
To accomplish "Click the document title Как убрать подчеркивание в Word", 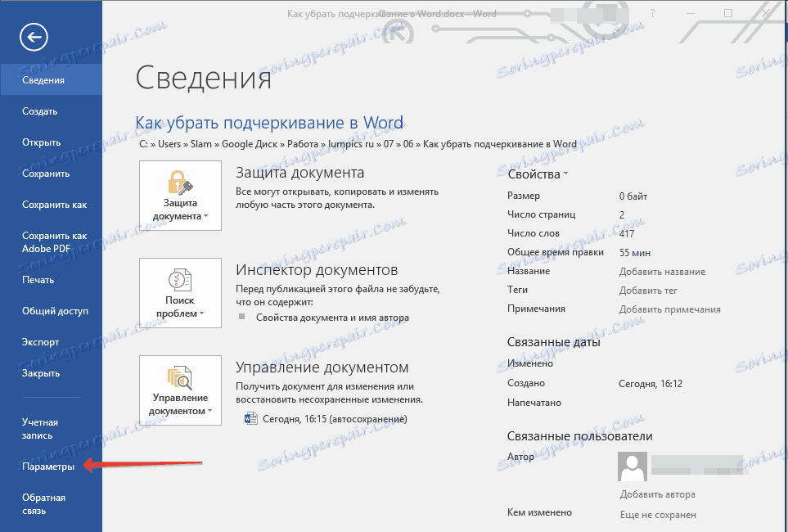I will click(x=269, y=121).
